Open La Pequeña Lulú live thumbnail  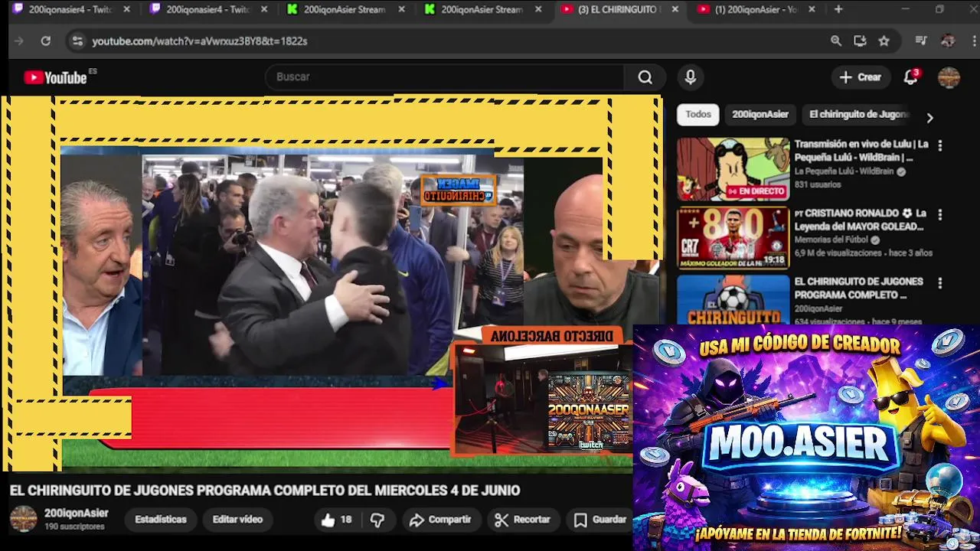coord(733,169)
